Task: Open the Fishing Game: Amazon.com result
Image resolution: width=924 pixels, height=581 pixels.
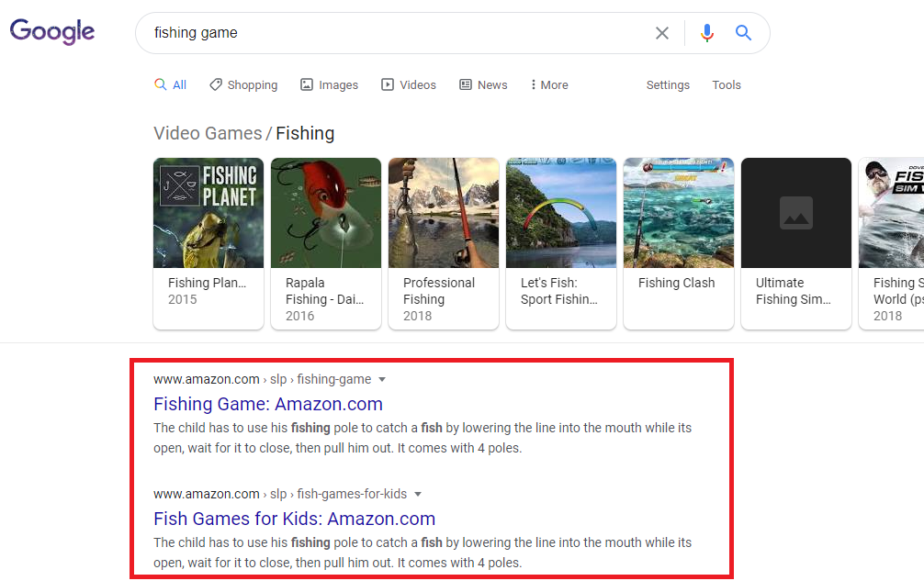Action: coord(268,404)
